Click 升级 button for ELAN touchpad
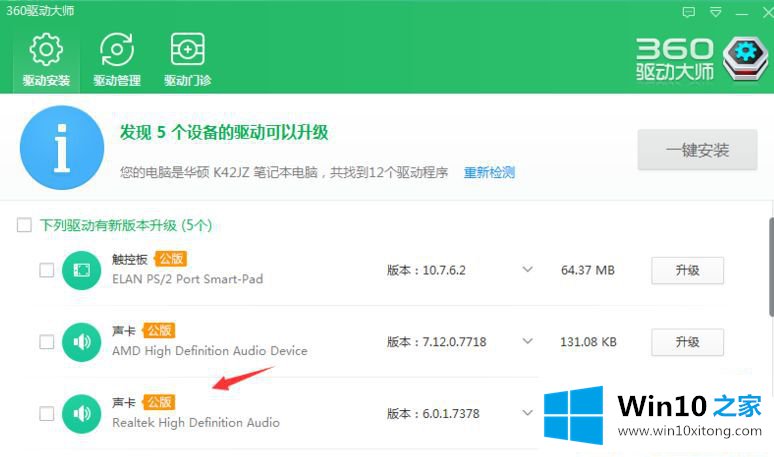Viewport: 774px width, 457px height. pyautogui.click(x=687, y=270)
